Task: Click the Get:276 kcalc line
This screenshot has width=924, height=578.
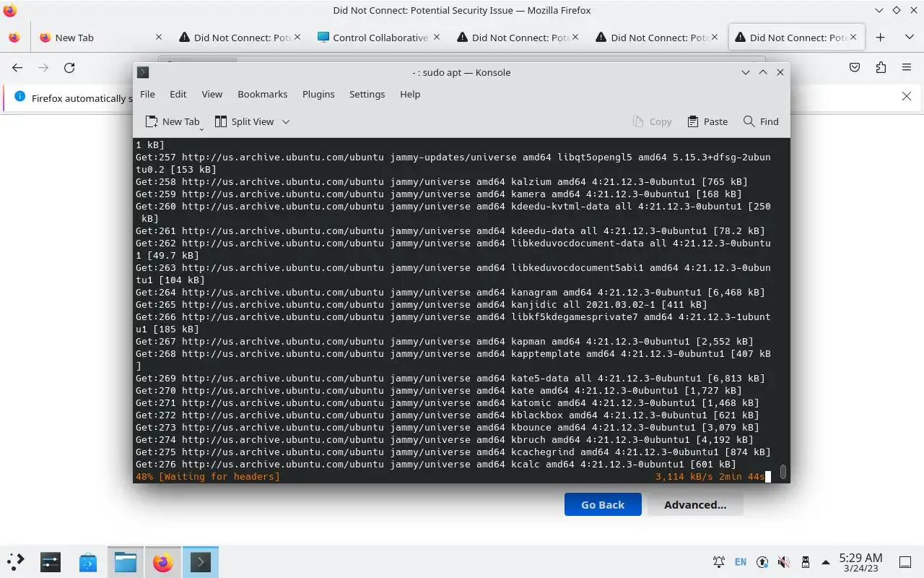Action: tap(436, 465)
